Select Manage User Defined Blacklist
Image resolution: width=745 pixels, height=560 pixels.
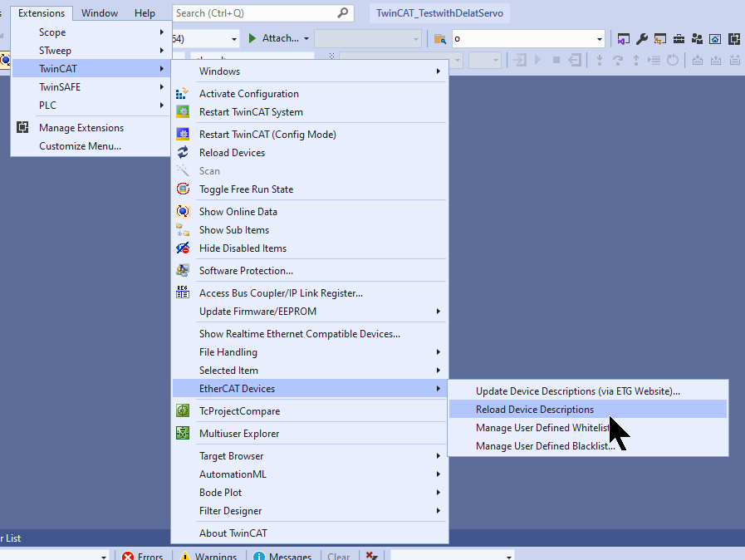pos(588,445)
